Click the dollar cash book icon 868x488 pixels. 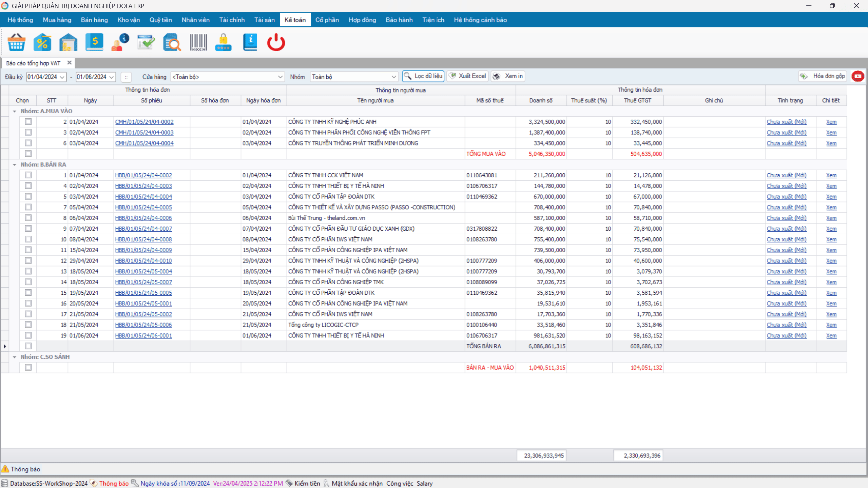94,42
